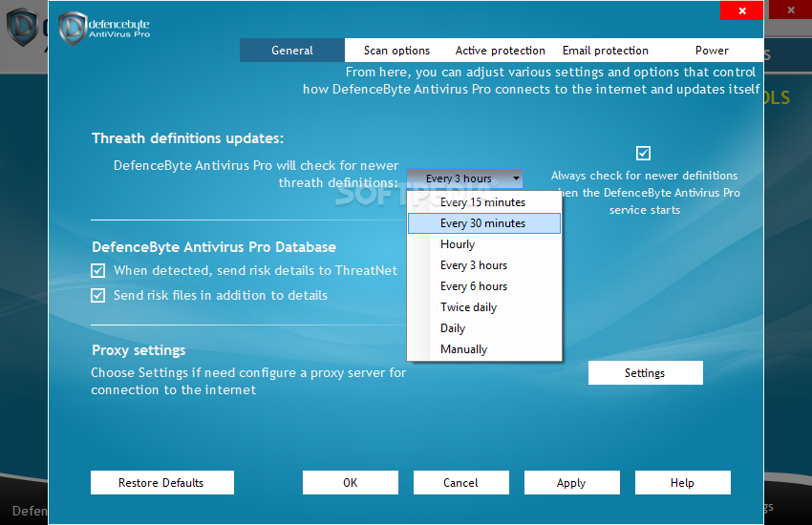Select Every 3 hours in dropdown list
This screenshot has width=812, height=525.
(x=484, y=265)
